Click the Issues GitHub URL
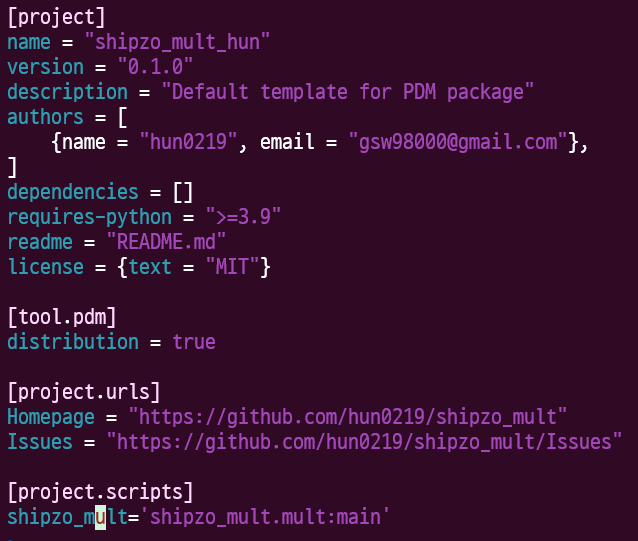This screenshot has height=541, width=638. tap(364, 442)
